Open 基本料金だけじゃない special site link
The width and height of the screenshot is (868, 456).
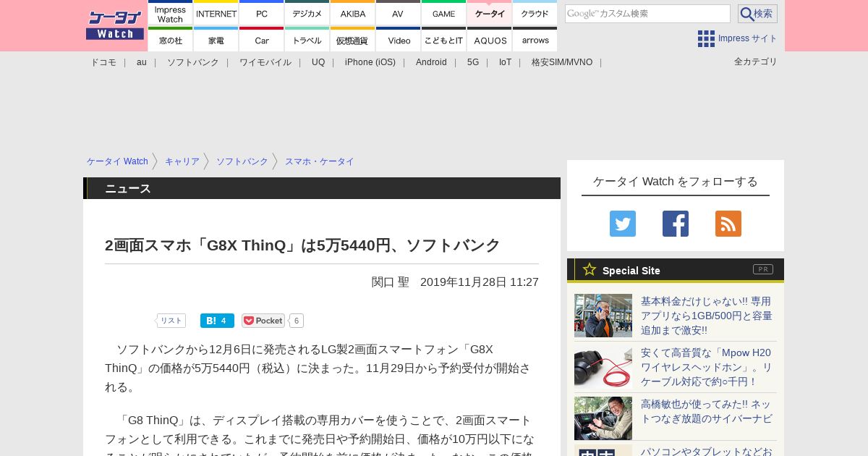click(x=707, y=316)
